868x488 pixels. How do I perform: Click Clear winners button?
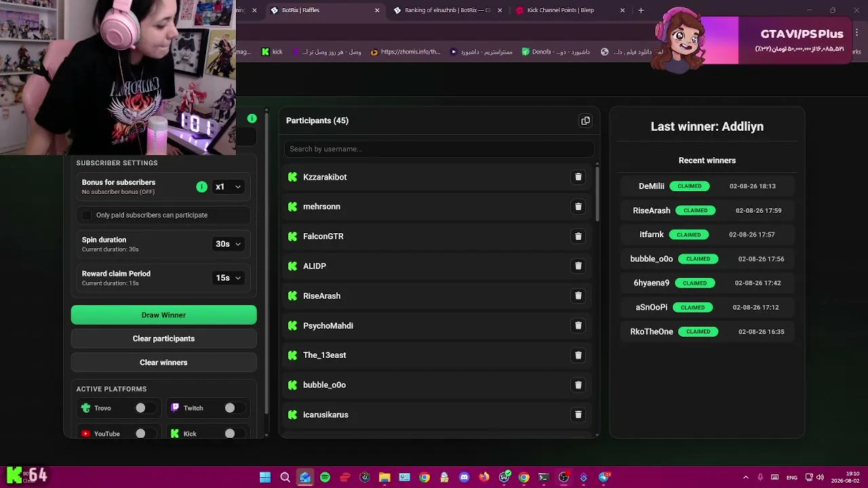click(163, 363)
